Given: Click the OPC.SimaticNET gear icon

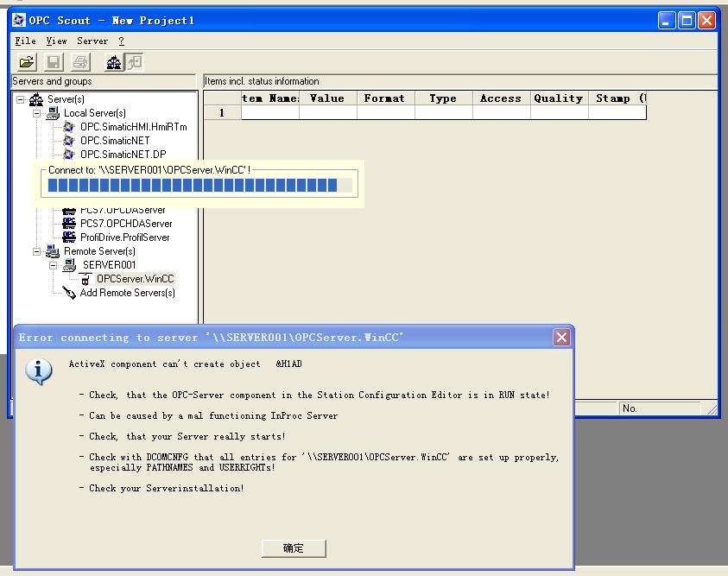Looking at the screenshot, I should [69, 140].
